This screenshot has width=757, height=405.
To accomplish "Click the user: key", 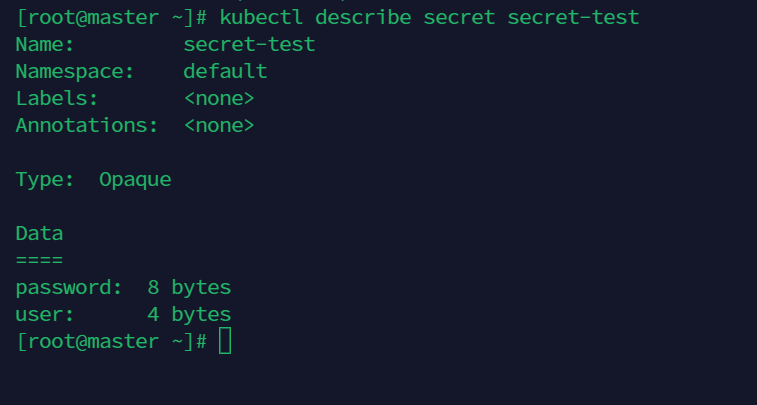I will (x=45, y=315).
